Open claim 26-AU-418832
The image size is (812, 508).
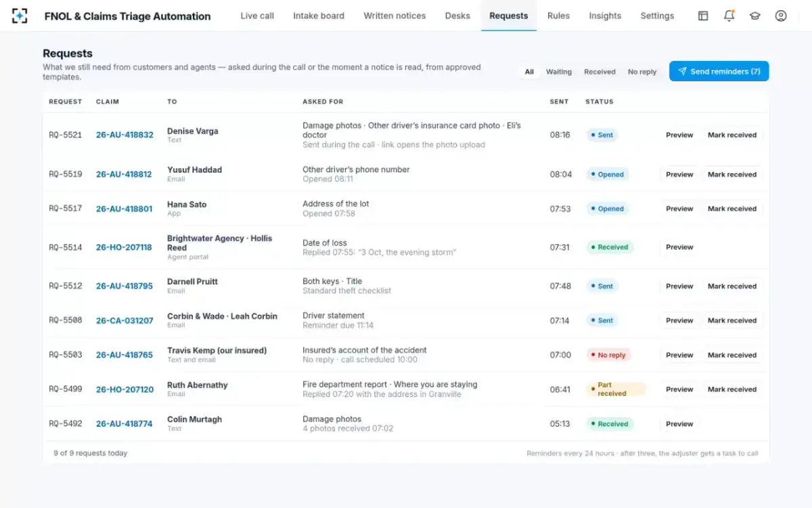[x=125, y=135]
